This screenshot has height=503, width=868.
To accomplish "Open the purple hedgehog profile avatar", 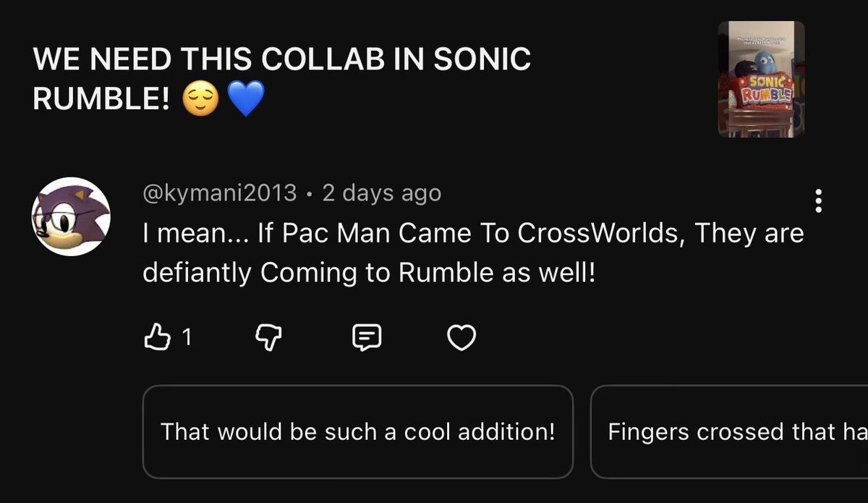I will [70, 216].
